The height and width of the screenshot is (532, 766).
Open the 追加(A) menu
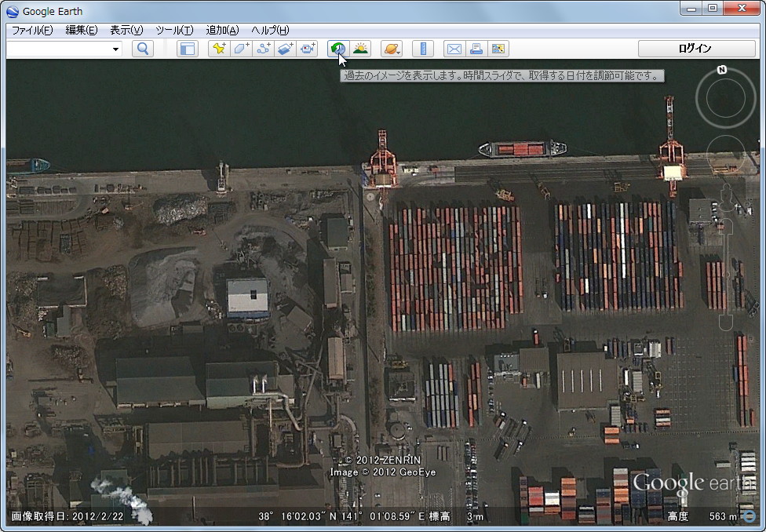[222, 31]
